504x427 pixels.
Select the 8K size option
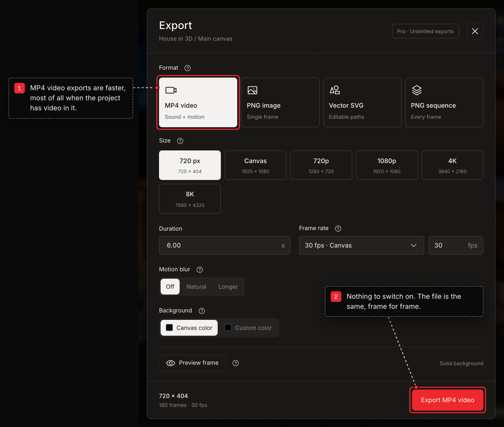point(190,199)
